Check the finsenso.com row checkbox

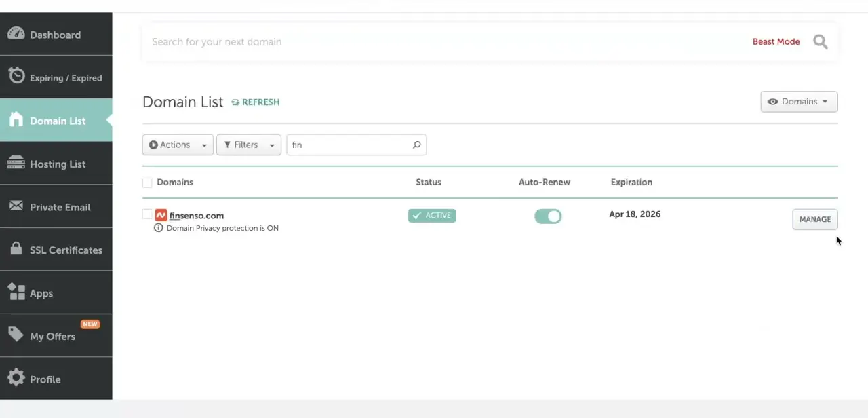click(147, 214)
